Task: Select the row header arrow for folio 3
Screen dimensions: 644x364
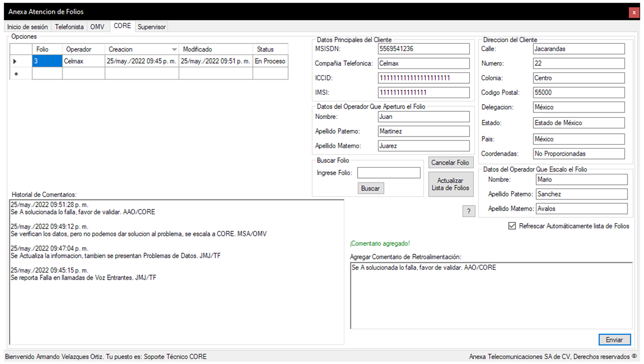Action: point(15,61)
